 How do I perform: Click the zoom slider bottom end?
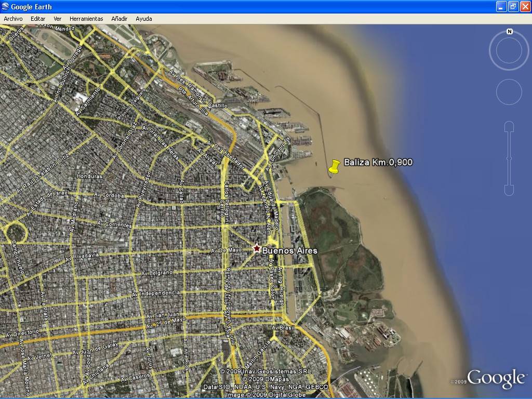pos(509,190)
